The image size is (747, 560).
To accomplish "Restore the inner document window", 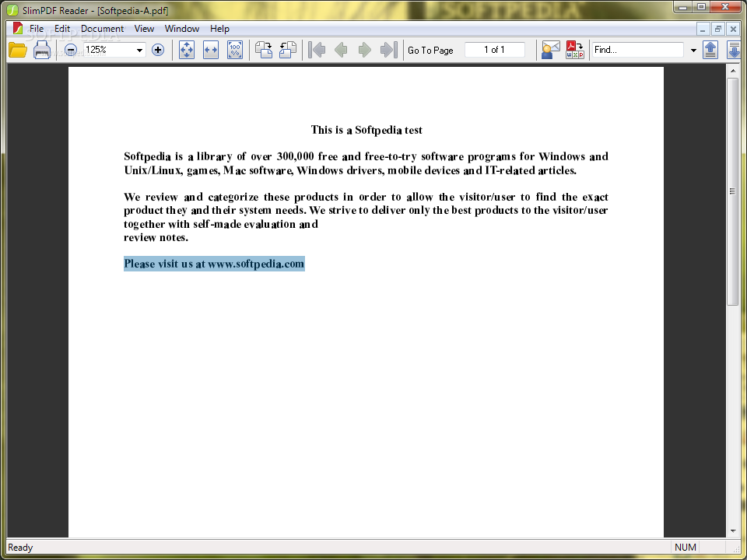I will pos(718,29).
